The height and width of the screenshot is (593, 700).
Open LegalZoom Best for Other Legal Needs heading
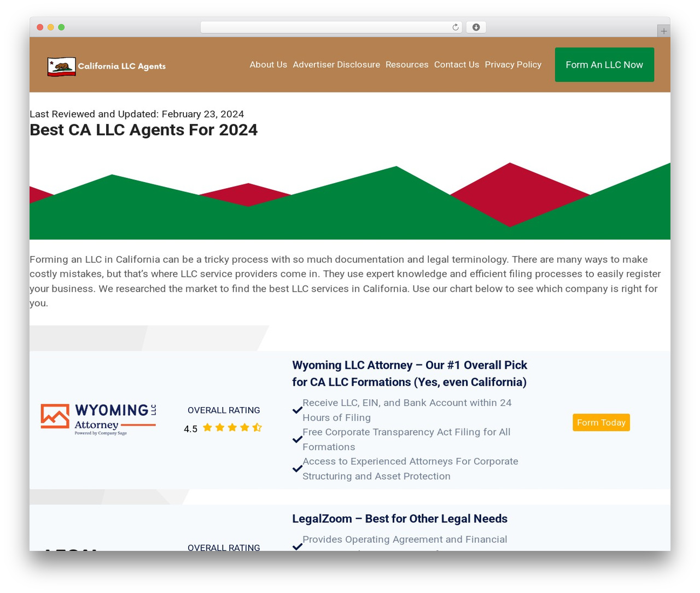(400, 519)
